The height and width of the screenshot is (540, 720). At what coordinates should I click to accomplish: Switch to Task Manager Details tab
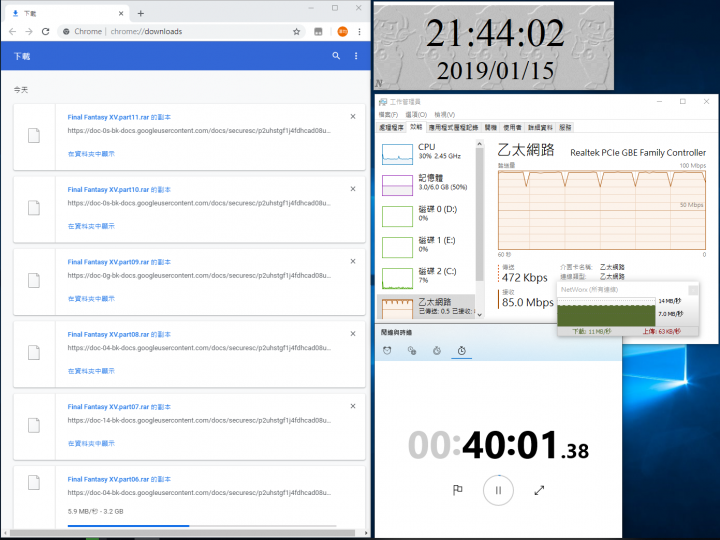coord(540,128)
